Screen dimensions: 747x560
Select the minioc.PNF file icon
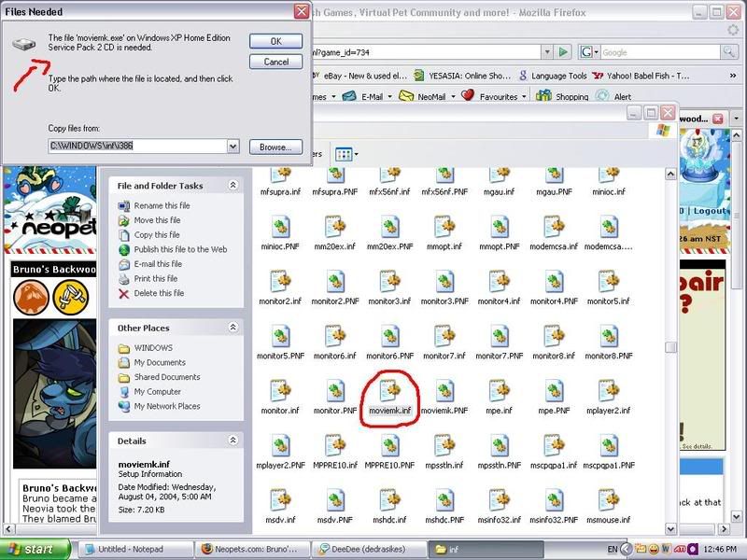(x=280, y=227)
